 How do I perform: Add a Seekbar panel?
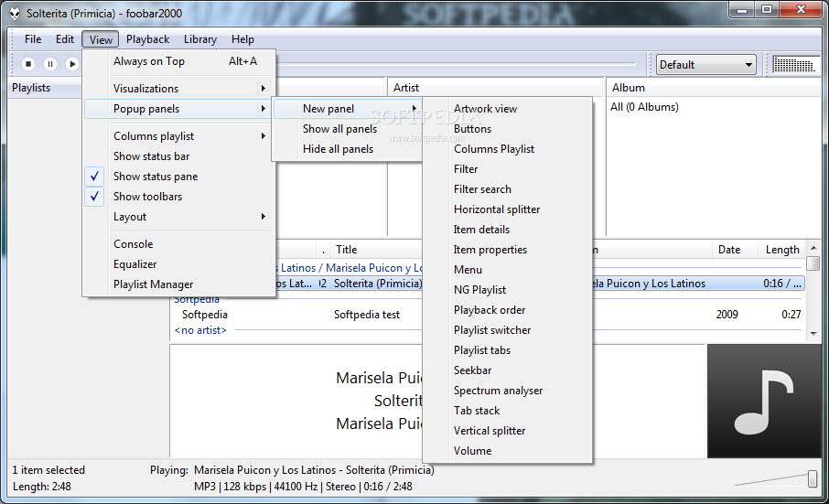pos(508,370)
